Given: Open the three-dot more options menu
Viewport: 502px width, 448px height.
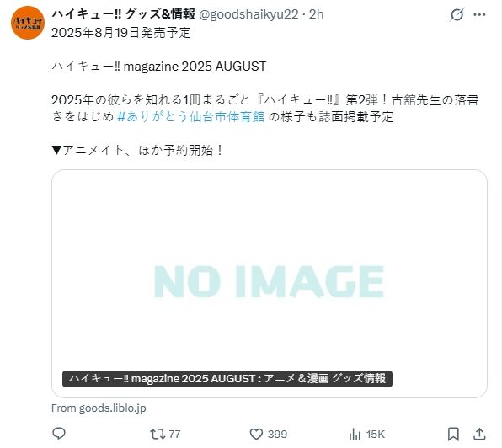Looking at the screenshot, I should pyautogui.click(x=479, y=14).
